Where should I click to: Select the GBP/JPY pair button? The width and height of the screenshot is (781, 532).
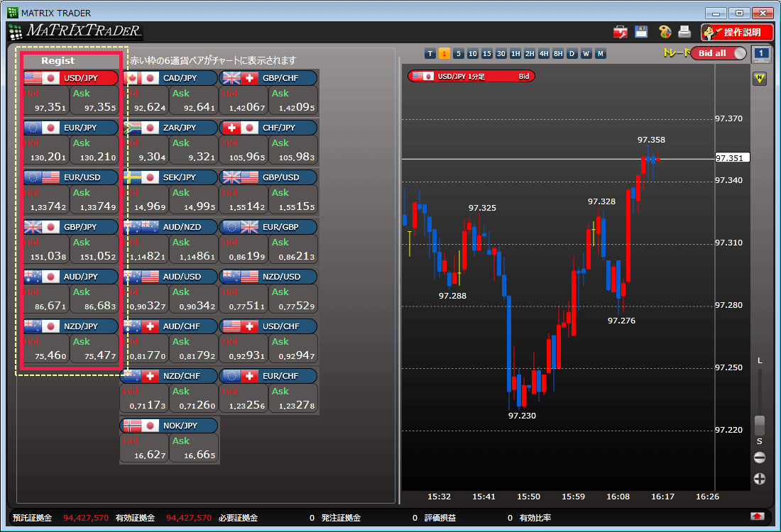71,228
